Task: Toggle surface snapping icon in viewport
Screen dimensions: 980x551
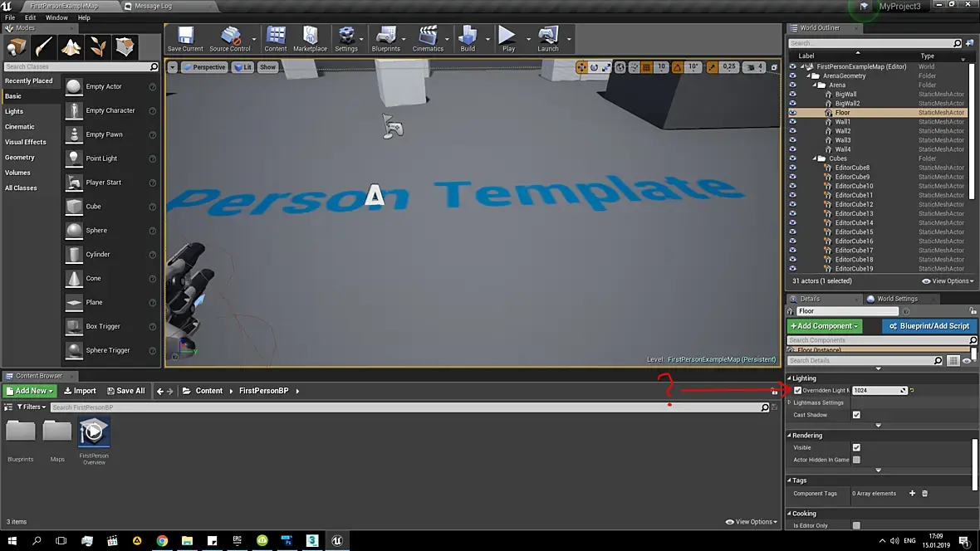Action: pos(634,67)
